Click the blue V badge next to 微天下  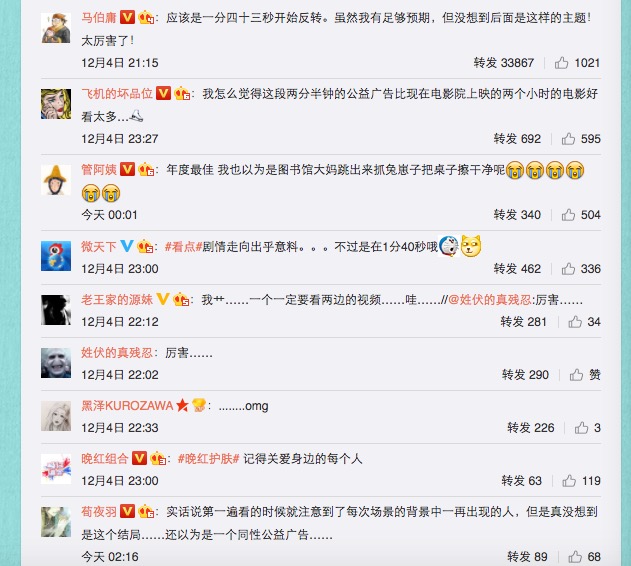tap(127, 246)
